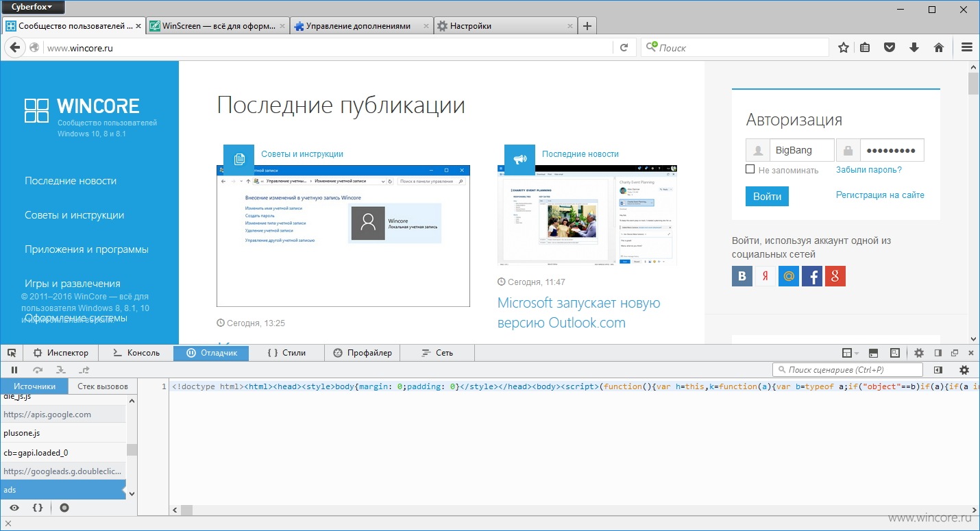Open the Cyberfox application menu button
This screenshot has height=531, width=980.
click(33, 8)
